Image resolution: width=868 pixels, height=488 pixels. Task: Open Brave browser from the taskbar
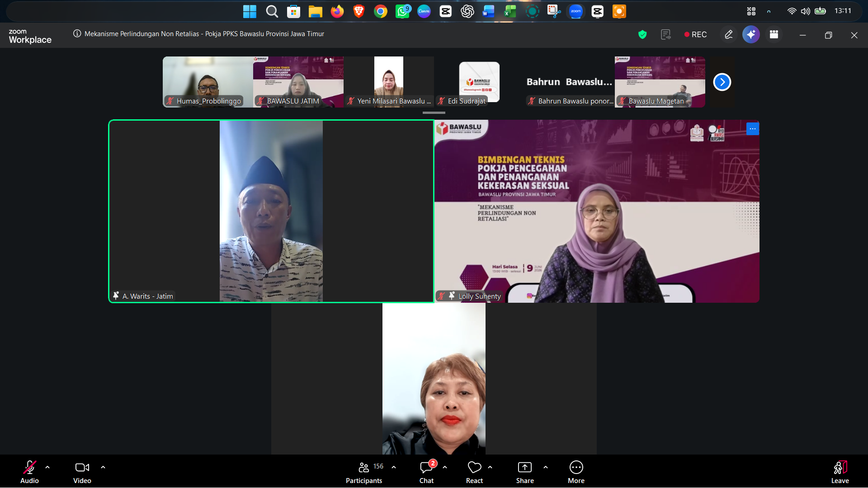359,11
